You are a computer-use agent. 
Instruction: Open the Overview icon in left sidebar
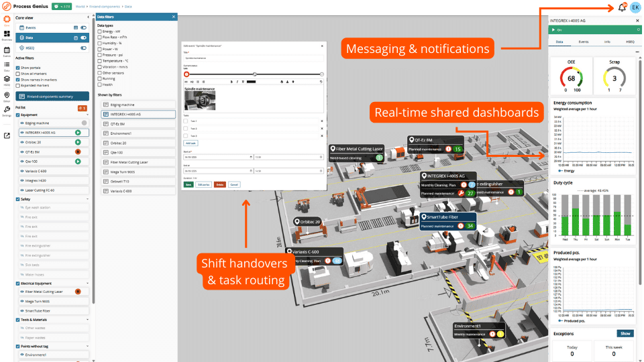pyautogui.click(x=6, y=34)
